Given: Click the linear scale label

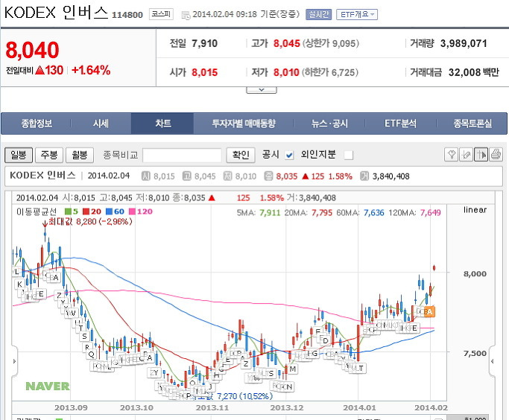Looking at the screenshot, I should tap(475, 210).
